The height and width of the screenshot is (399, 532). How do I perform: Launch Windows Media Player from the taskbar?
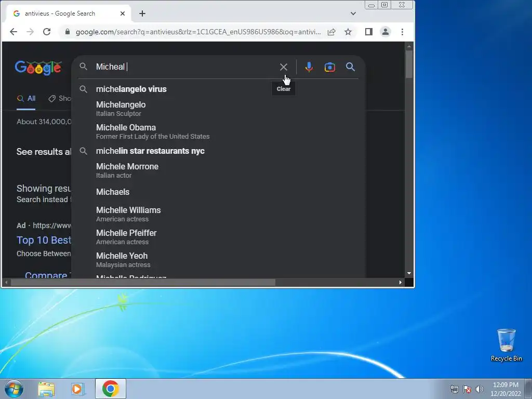coord(78,389)
